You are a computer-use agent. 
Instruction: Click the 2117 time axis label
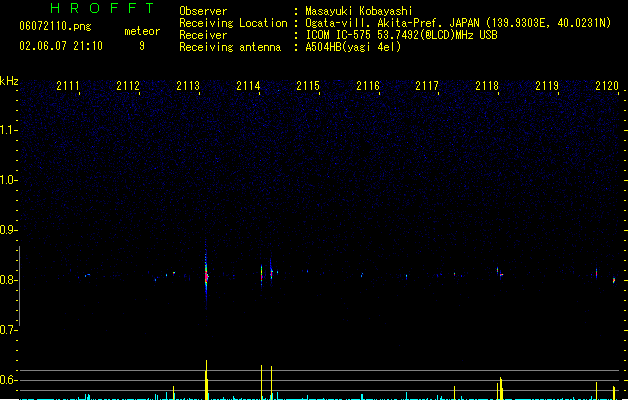(x=427, y=86)
